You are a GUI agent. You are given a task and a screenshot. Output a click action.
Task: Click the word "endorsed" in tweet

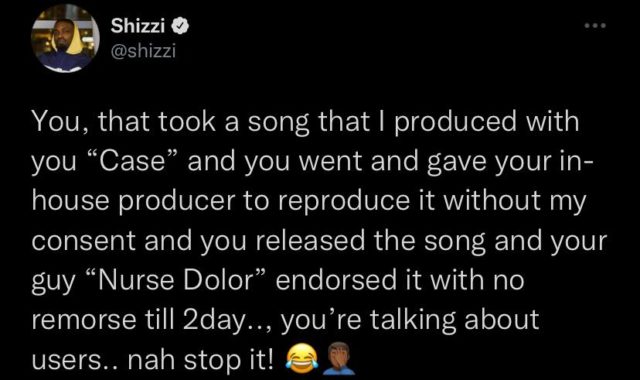[x=336, y=281]
